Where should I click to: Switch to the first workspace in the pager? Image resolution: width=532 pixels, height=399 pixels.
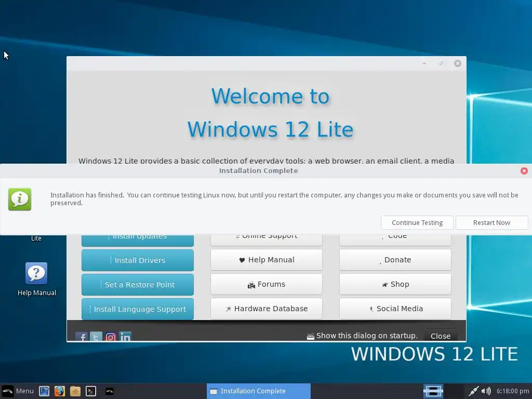coord(433,391)
